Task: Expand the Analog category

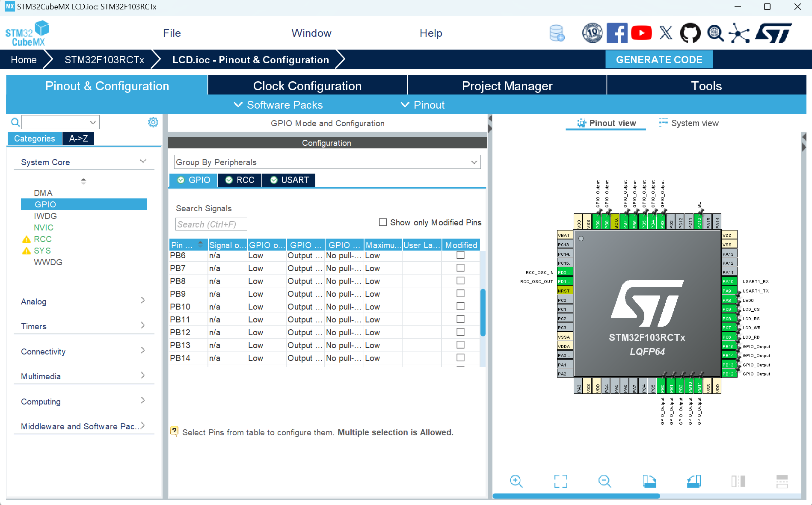Action: (x=84, y=301)
